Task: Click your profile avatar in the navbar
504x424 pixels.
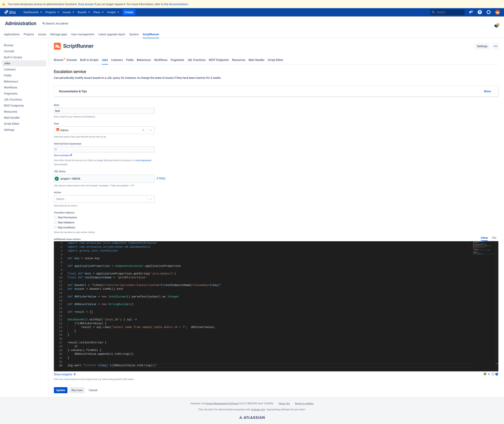Action: [497, 12]
